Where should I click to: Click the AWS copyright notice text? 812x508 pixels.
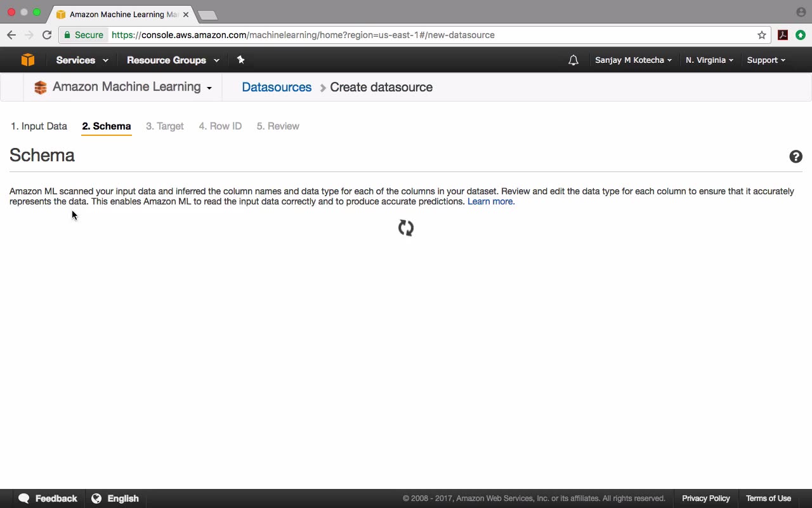534,498
